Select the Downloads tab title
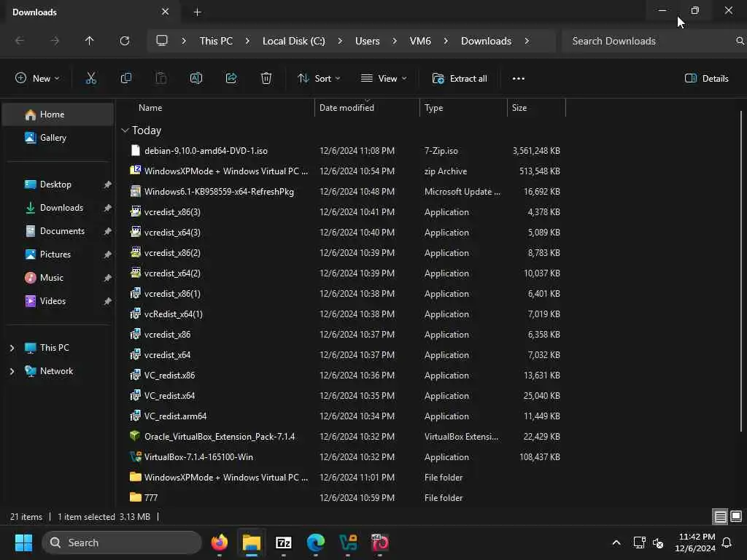This screenshot has height=560, width=747. click(x=34, y=12)
